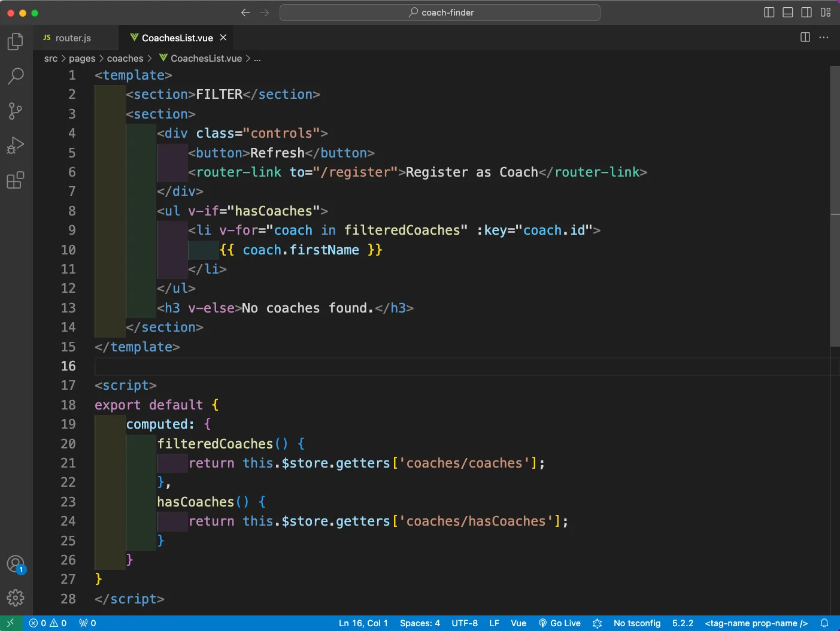840x631 pixels.
Task: Change file encoding UTF-8
Action: [x=465, y=623]
